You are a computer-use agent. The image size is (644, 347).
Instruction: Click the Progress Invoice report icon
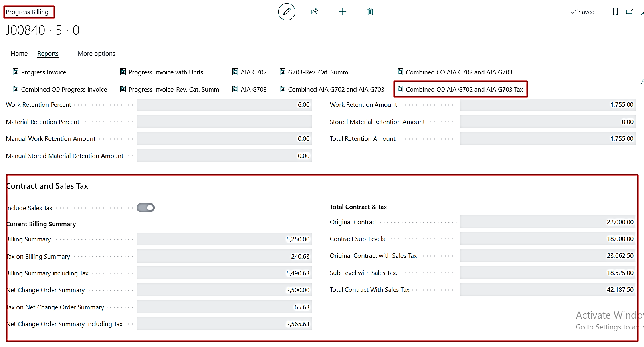point(16,72)
